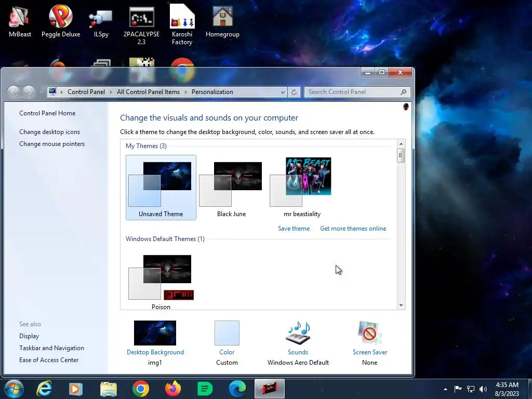Image resolution: width=532 pixels, height=399 pixels.
Task: Show hidden system tray icons
Action: pos(445,389)
